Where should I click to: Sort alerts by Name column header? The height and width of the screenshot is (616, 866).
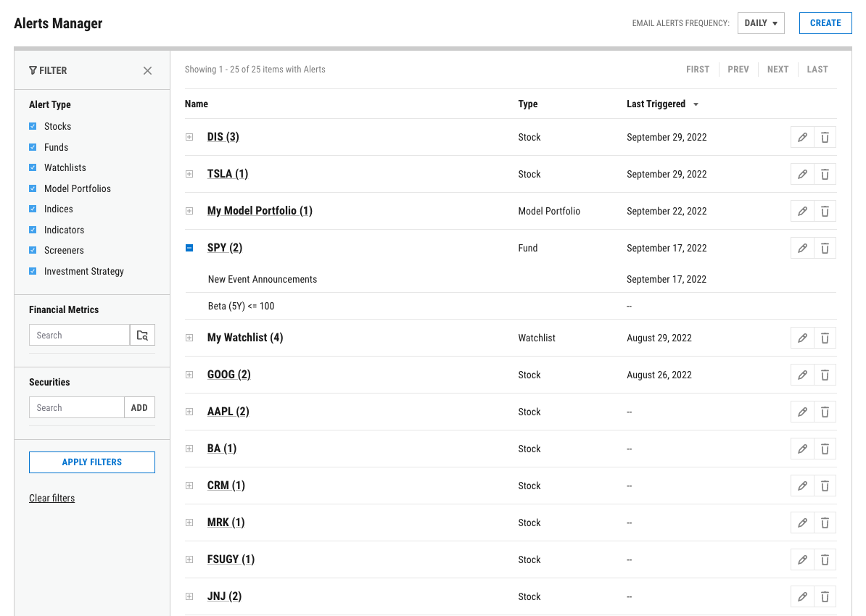(196, 104)
